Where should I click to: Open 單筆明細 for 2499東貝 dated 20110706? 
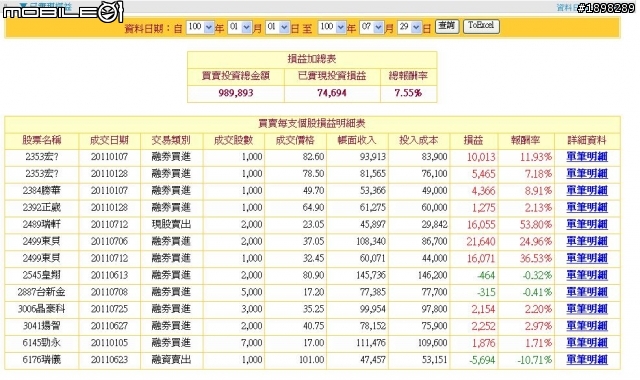coord(587,242)
